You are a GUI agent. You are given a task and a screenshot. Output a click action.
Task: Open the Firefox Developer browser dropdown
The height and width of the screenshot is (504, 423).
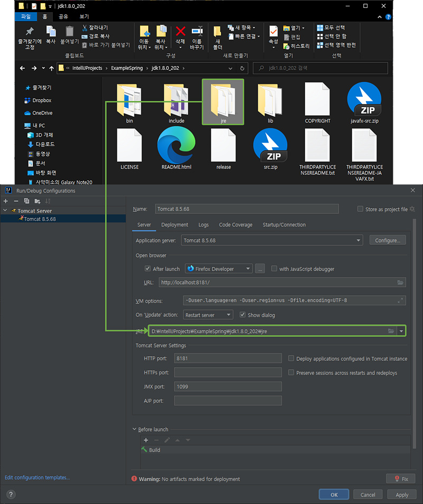pyautogui.click(x=247, y=269)
